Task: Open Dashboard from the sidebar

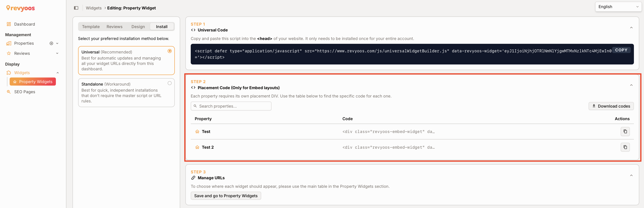Action: (x=24, y=24)
